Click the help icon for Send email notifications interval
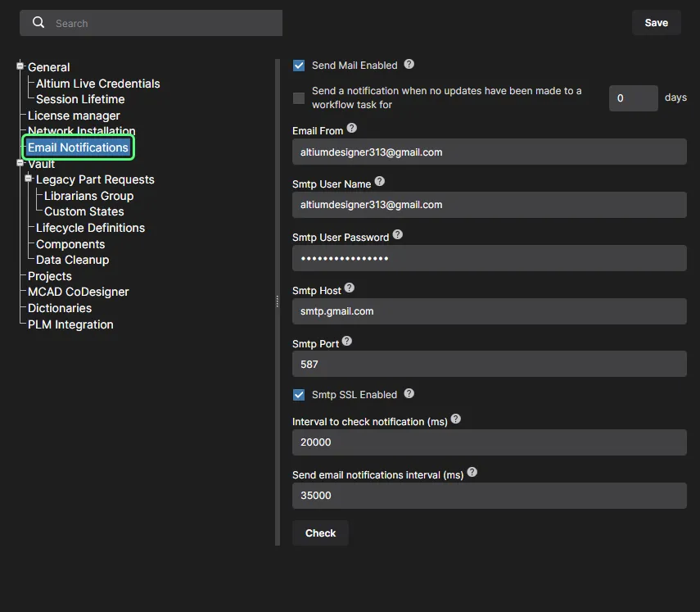 click(472, 474)
